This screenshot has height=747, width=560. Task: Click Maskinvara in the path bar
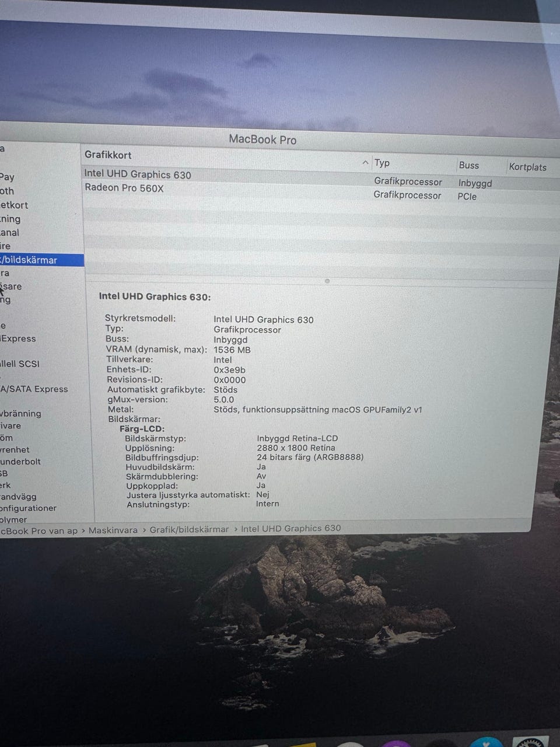pos(113,530)
